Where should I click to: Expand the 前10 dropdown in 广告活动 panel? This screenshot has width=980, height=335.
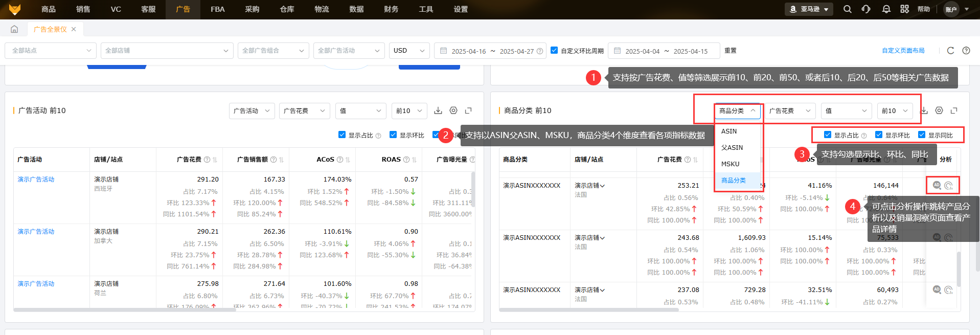click(x=409, y=111)
